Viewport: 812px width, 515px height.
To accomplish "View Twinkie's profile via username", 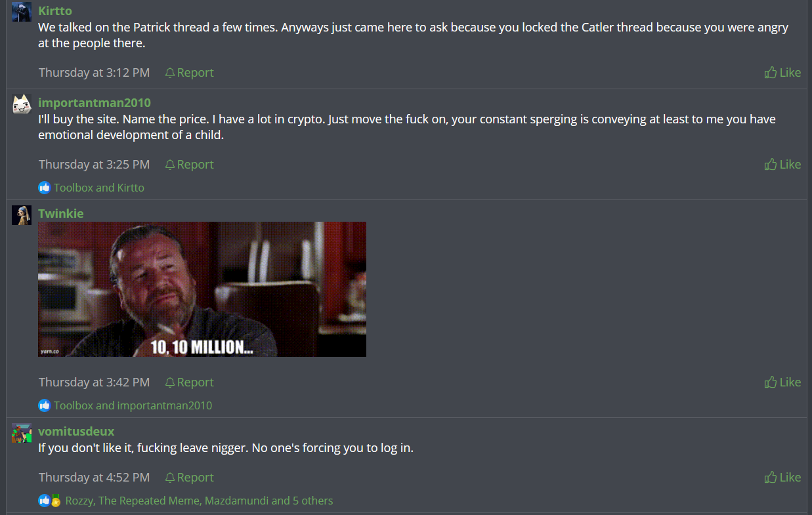I will click(61, 214).
